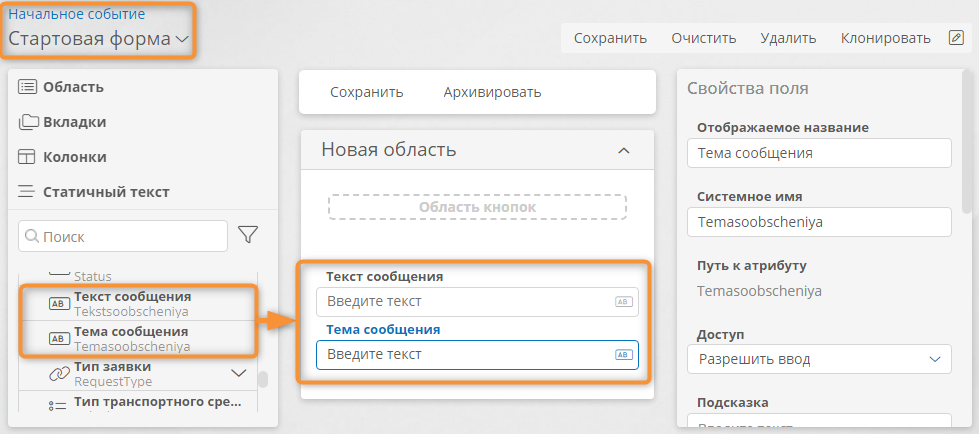The height and width of the screenshot is (434, 979).
Task: Click the Свойства поля panel scrollbar
Action: (967, 141)
